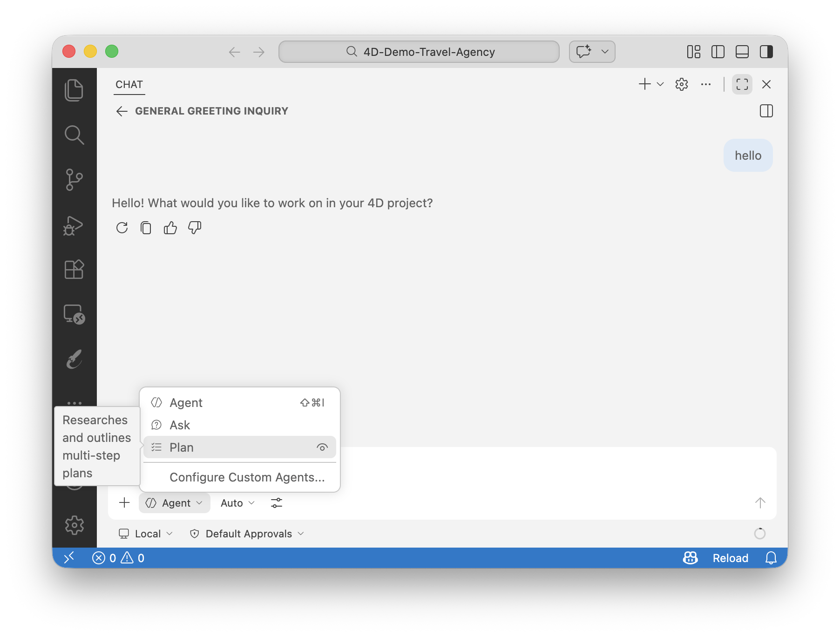Click the 4D-Demo-Travel-Agency search box
840x637 pixels.
coord(419,52)
